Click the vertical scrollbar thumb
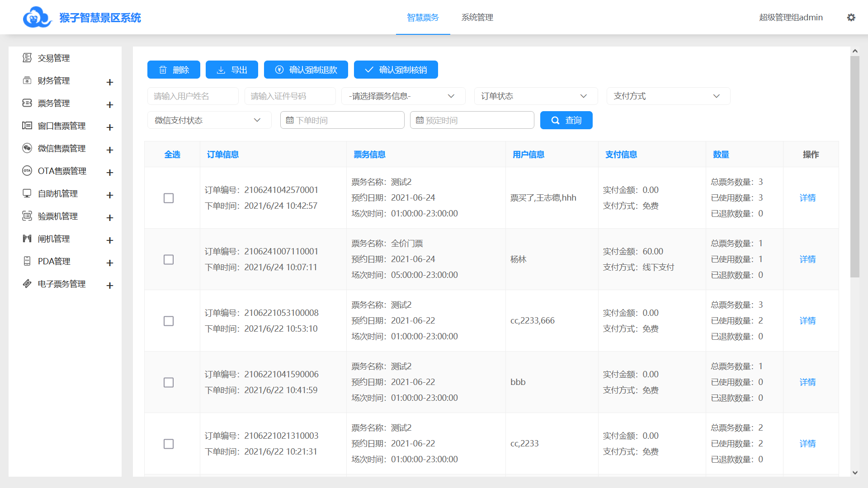 (x=854, y=166)
